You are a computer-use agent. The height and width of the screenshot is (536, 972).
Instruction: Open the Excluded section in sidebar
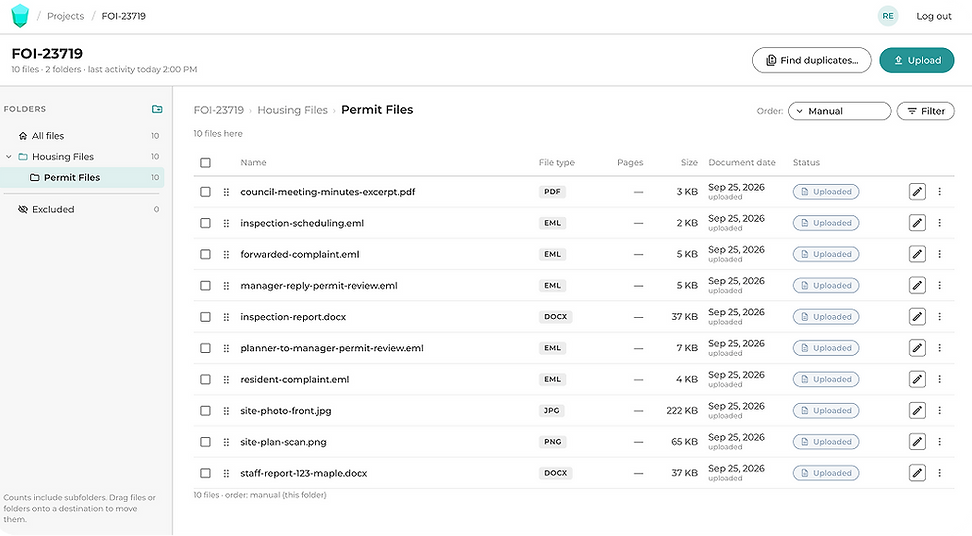82,209
